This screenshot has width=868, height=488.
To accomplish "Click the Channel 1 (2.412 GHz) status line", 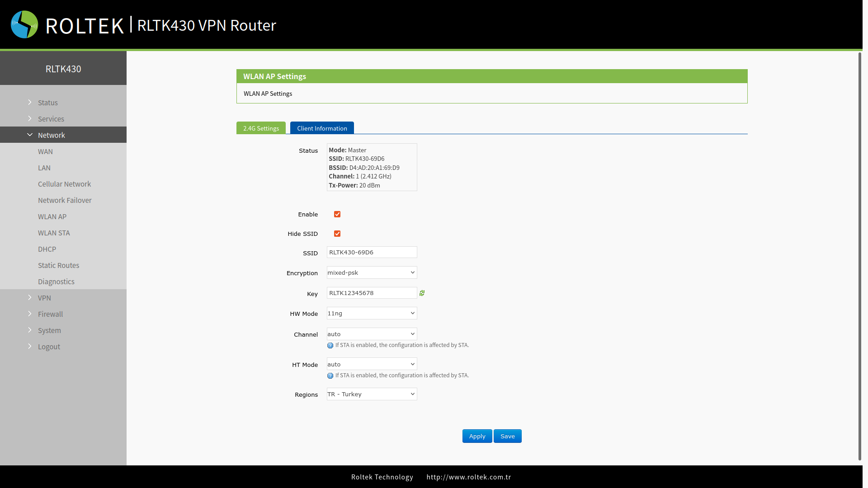I will [360, 176].
